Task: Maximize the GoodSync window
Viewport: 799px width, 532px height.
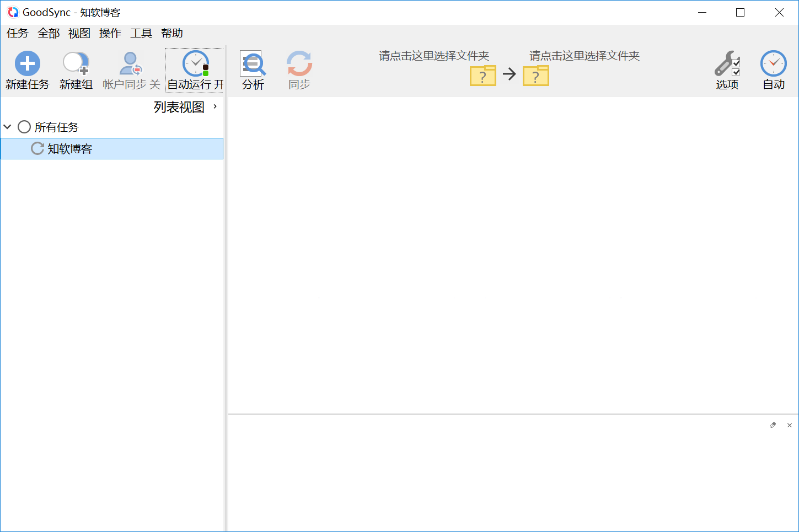Action: pyautogui.click(x=741, y=12)
